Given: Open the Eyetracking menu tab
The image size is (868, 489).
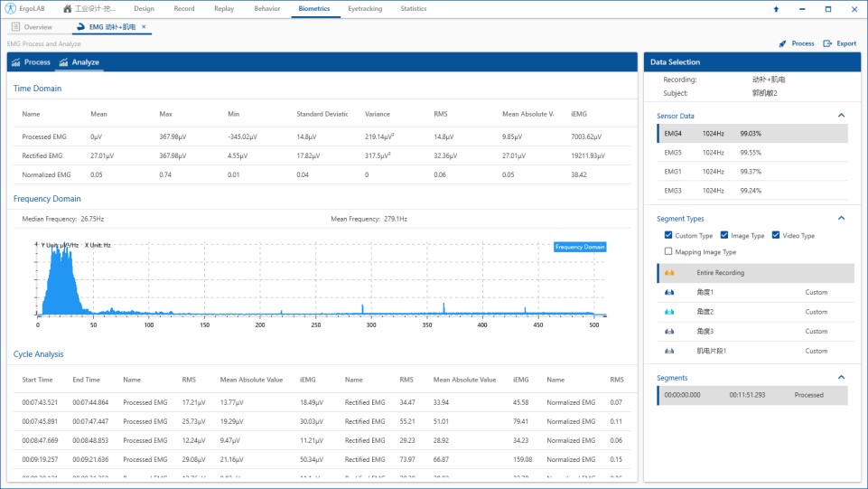Looking at the screenshot, I should (x=364, y=9).
